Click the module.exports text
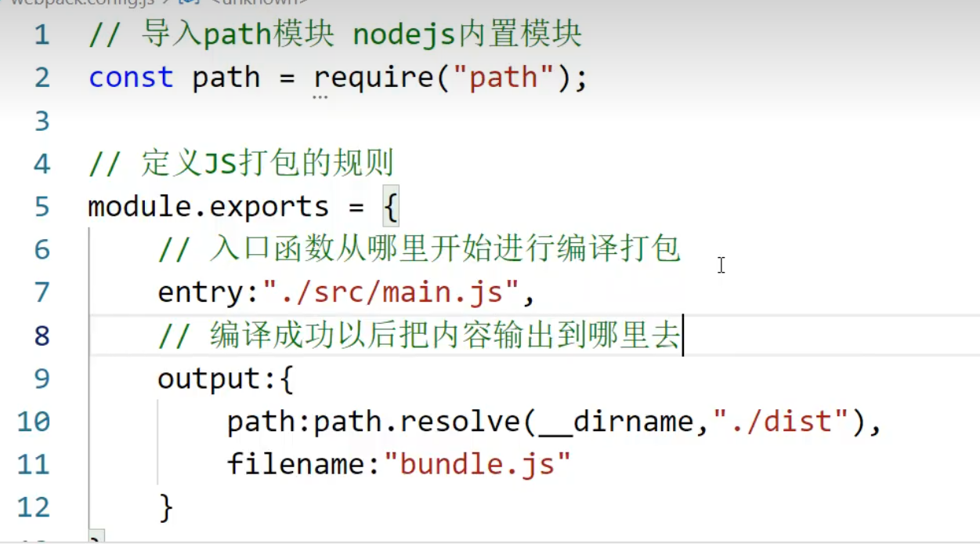 click(x=208, y=207)
